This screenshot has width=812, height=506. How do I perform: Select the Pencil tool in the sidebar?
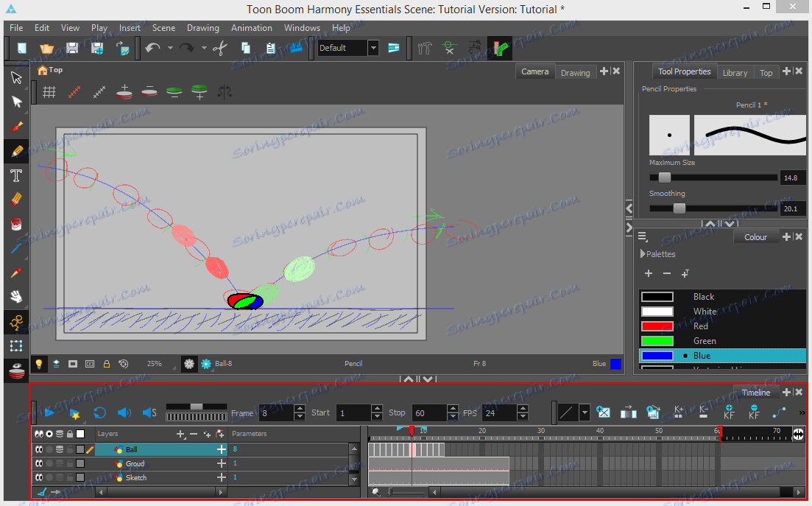(x=16, y=151)
